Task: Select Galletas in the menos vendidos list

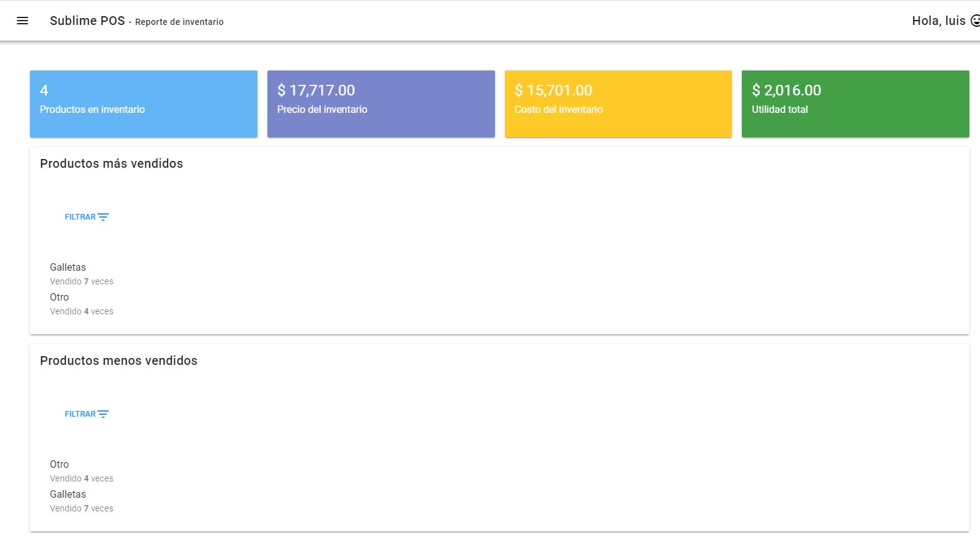Action: point(68,494)
